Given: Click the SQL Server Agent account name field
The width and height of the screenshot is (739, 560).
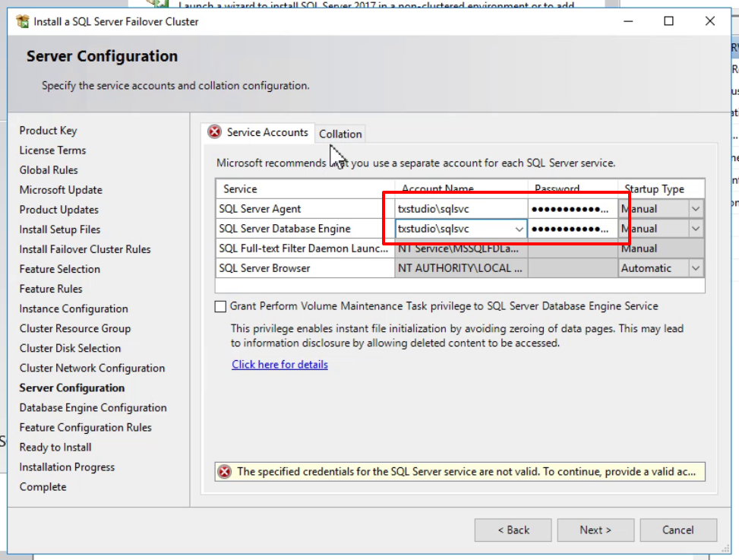Looking at the screenshot, I should (x=461, y=209).
